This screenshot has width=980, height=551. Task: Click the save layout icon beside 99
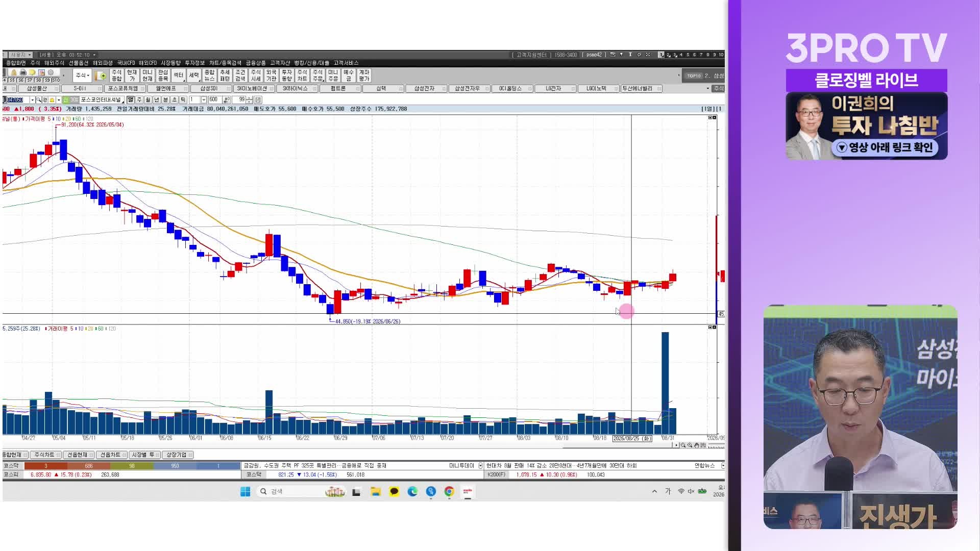[x=258, y=99]
